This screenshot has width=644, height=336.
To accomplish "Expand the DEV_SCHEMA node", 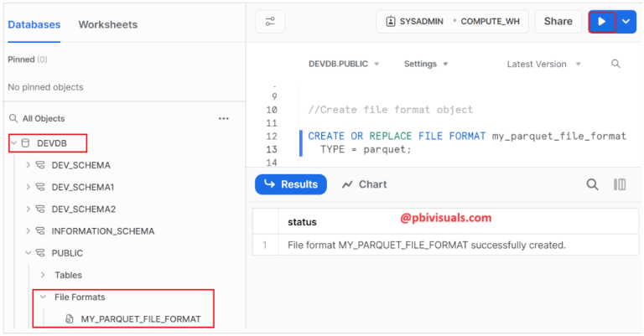I will coord(28,165).
